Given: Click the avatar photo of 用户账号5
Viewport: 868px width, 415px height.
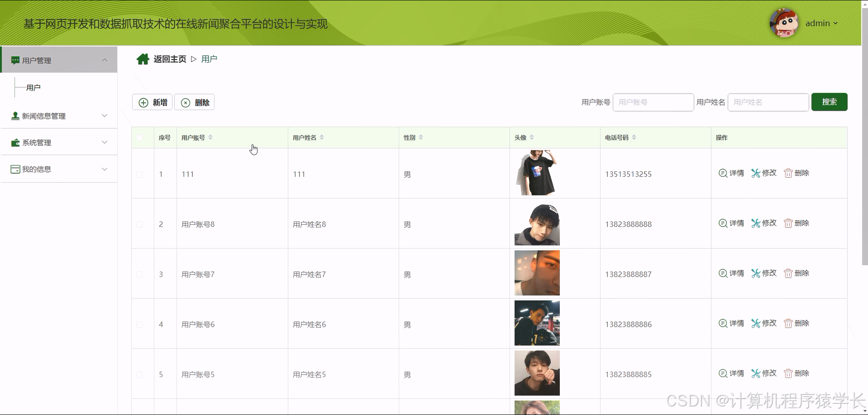Looking at the screenshot, I should [537, 373].
